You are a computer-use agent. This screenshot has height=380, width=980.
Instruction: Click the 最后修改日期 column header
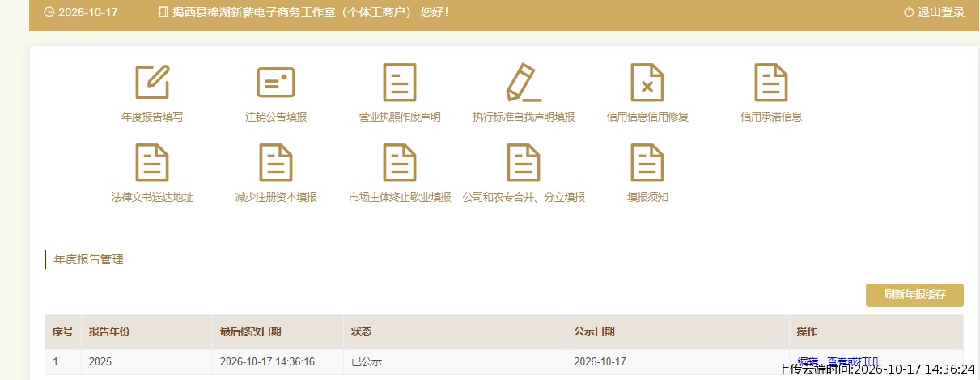pyautogui.click(x=251, y=332)
